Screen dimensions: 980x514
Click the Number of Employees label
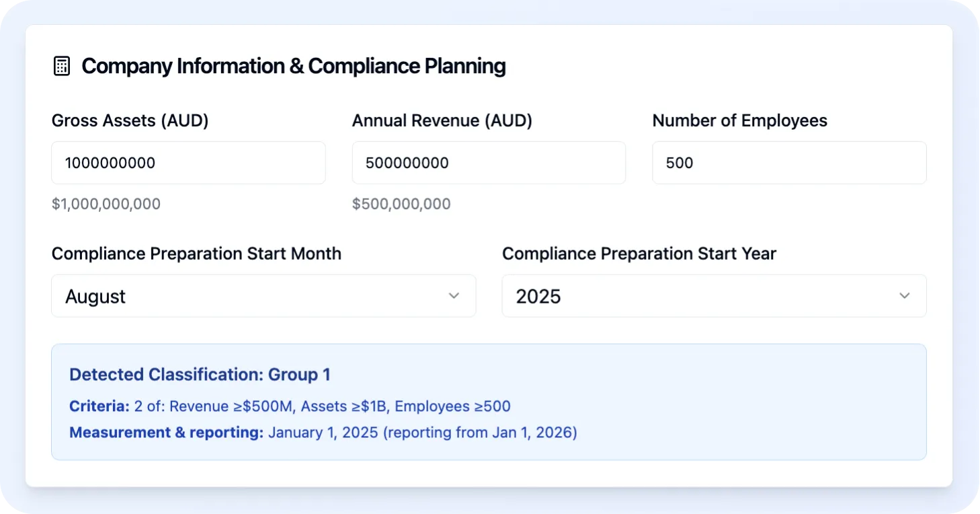(740, 121)
